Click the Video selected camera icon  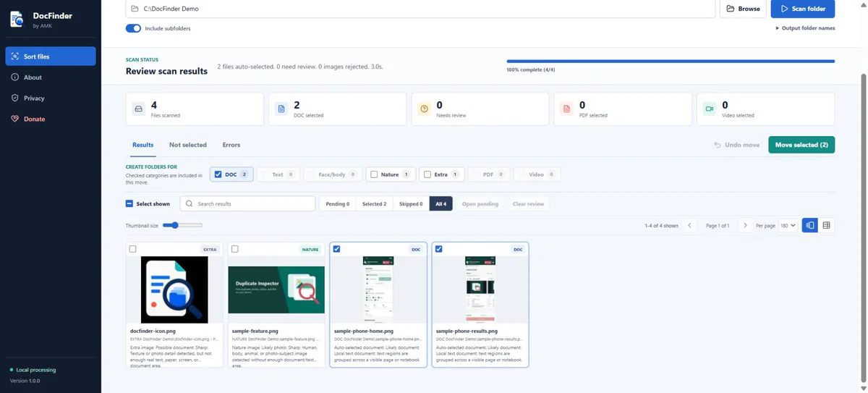click(x=710, y=109)
